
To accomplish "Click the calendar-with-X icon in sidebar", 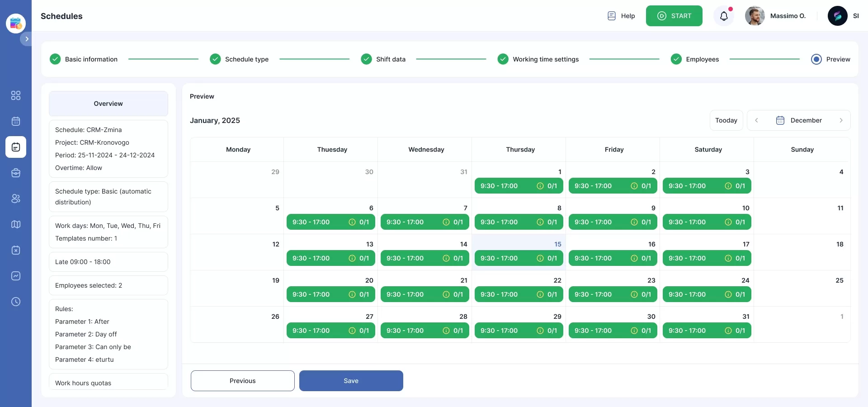I will [16, 250].
